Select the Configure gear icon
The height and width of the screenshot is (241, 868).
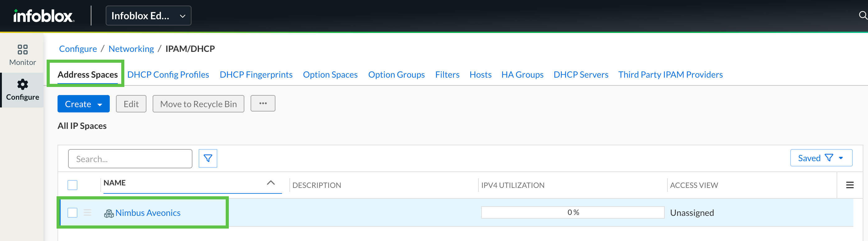23,84
